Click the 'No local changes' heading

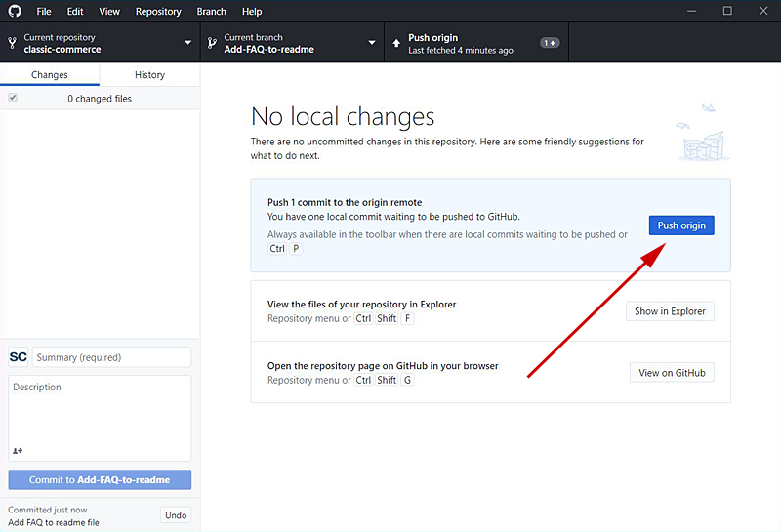(343, 116)
